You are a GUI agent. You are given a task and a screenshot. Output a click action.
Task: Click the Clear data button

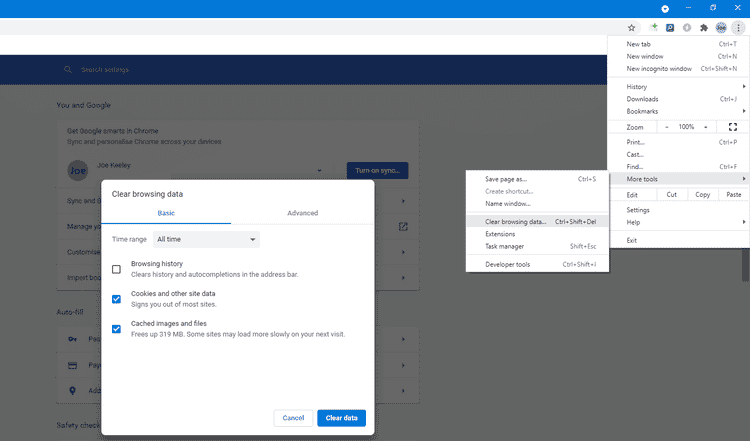click(x=341, y=417)
